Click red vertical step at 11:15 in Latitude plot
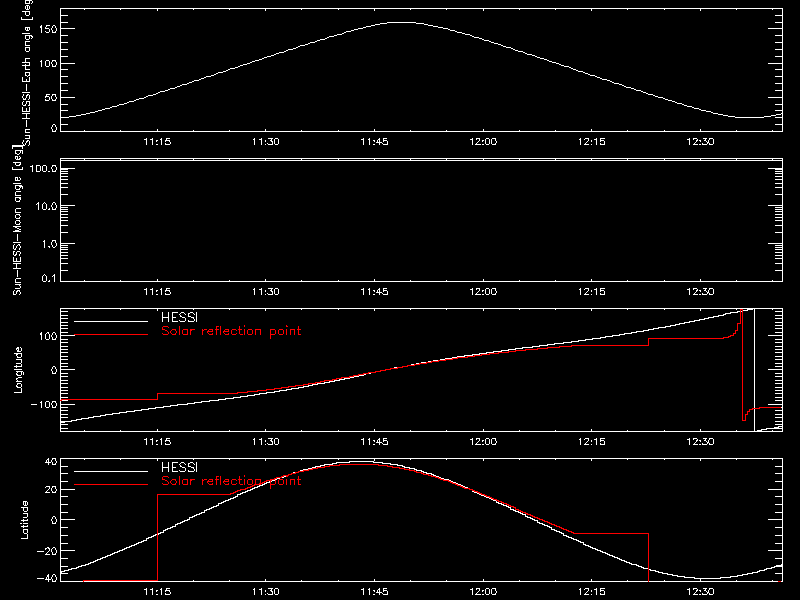800x600 pixels. [x=157, y=537]
